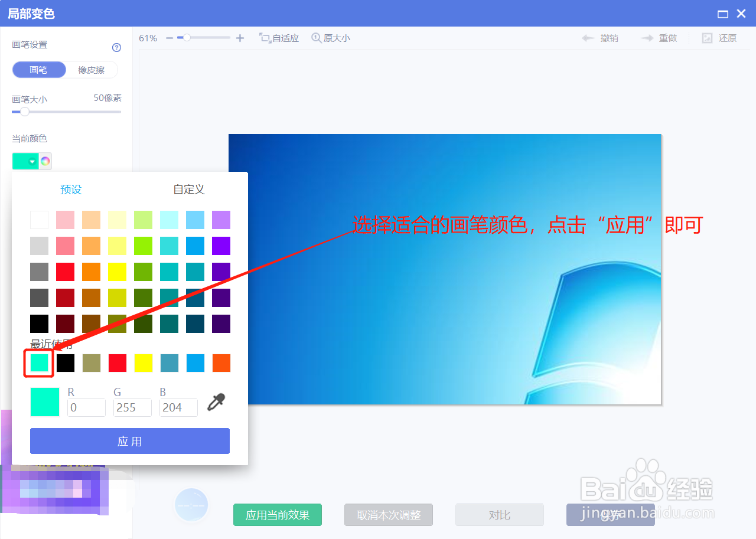756x539 pixels.
Task: Click the round brush preview circle at bottom
Action: (x=191, y=505)
